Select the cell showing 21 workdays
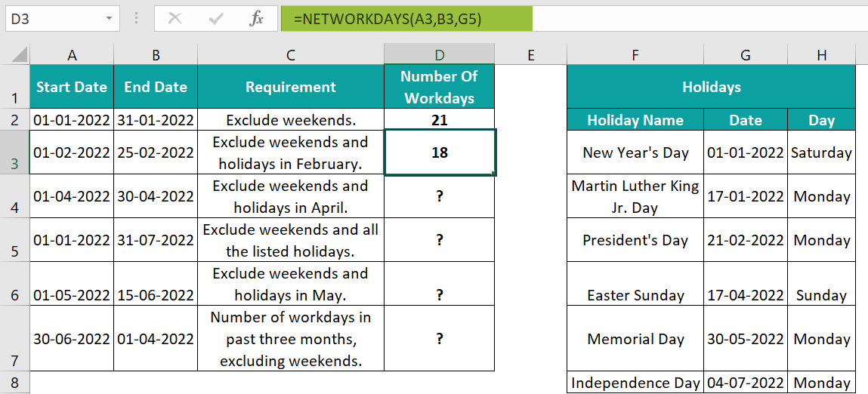The height and width of the screenshot is (394, 868). [440, 119]
